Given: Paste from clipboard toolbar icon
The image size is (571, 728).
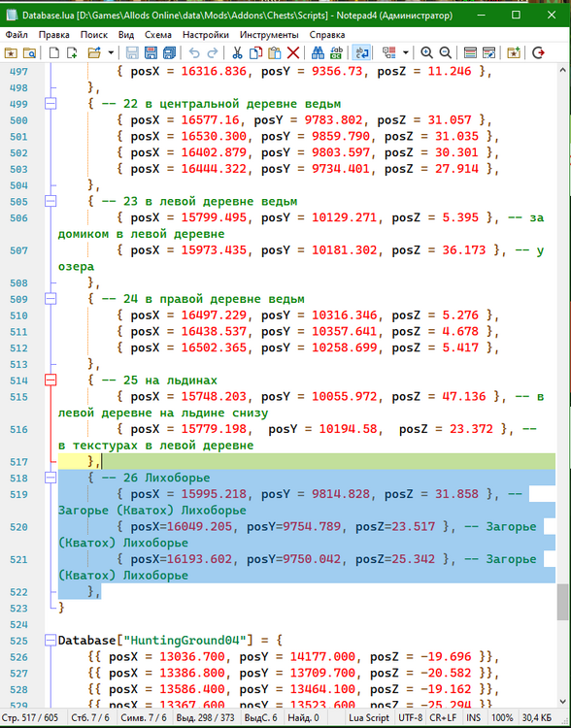Looking at the screenshot, I should 274,53.
